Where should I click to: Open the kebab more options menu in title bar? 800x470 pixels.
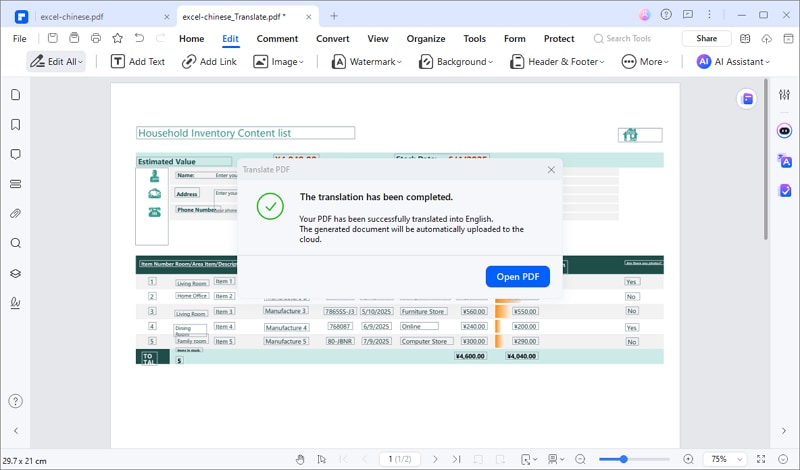point(709,15)
